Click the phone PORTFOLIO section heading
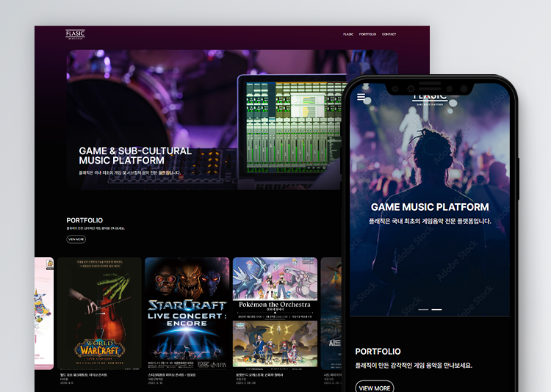This screenshot has width=551, height=392. (x=378, y=351)
